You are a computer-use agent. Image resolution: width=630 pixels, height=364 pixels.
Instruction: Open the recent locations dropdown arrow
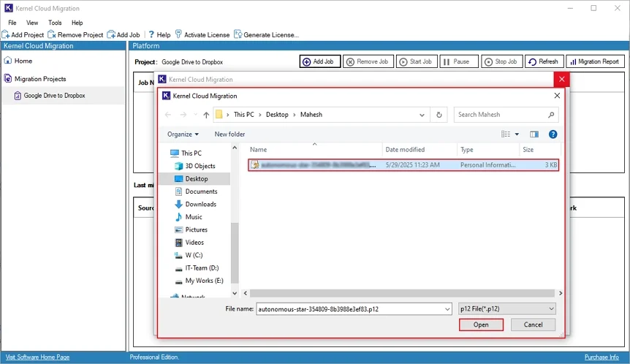pos(195,115)
